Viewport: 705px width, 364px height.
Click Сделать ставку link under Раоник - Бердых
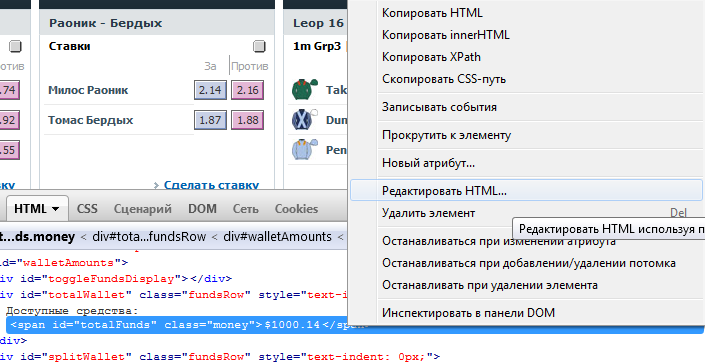point(211,185)
